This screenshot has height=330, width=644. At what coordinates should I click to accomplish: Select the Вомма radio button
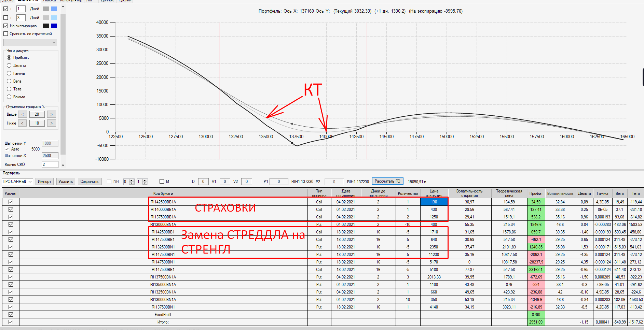[x=9, y=97]
